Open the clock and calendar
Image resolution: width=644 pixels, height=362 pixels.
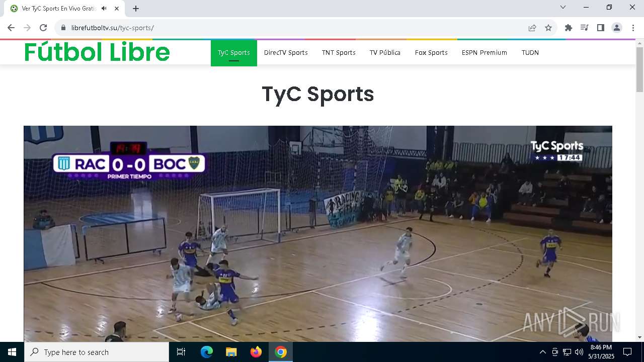click(x=601, y=352)
